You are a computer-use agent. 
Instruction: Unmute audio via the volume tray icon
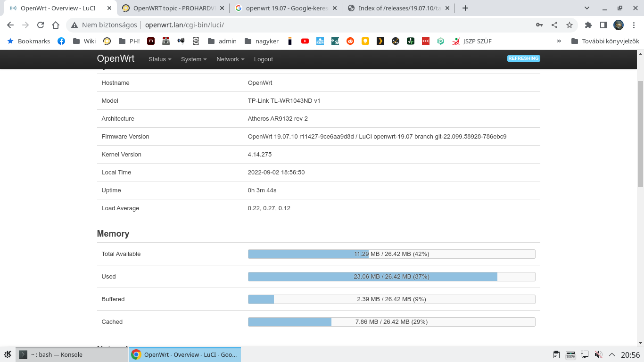click(x=598, y=354)
